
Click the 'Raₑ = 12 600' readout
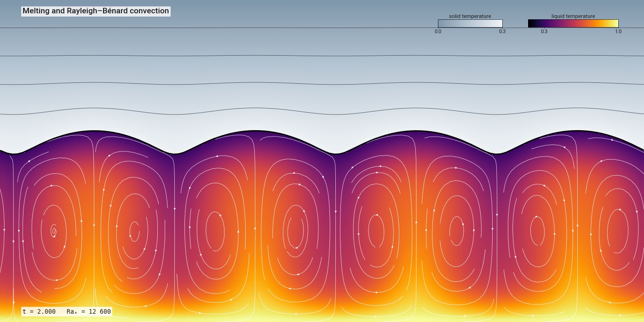click(x=89, y=312)
